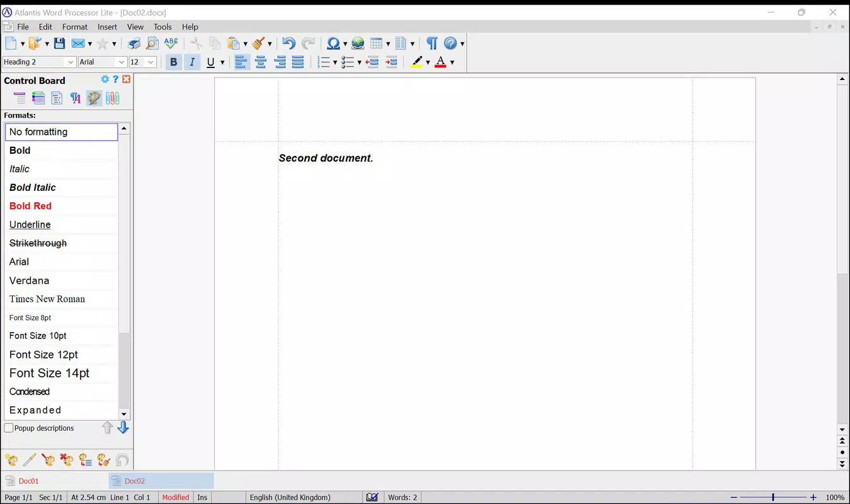Open the Tools menu
The image size is (850, 504).
coord(163,26)
